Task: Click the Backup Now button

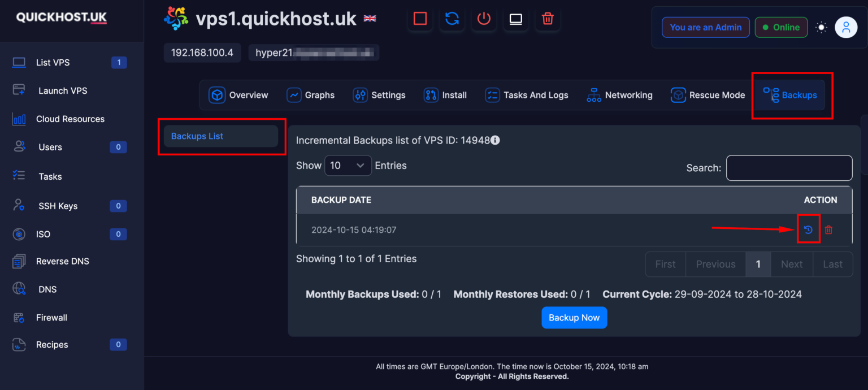Action: click(574, 318)
